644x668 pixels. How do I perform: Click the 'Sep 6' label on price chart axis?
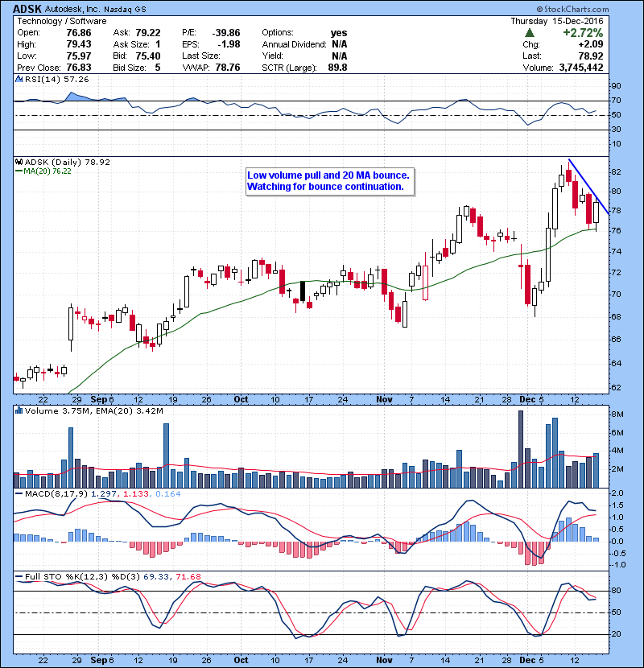click(x=102, y=399)
